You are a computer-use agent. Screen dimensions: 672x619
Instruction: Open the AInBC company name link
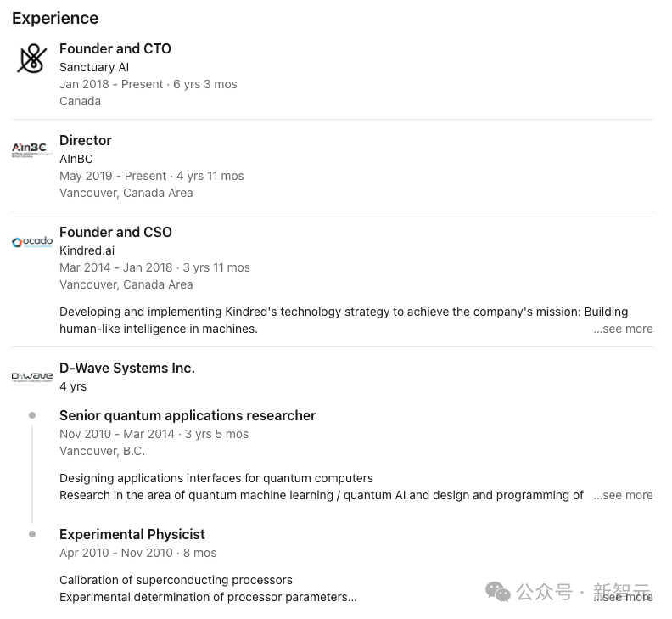76,159
